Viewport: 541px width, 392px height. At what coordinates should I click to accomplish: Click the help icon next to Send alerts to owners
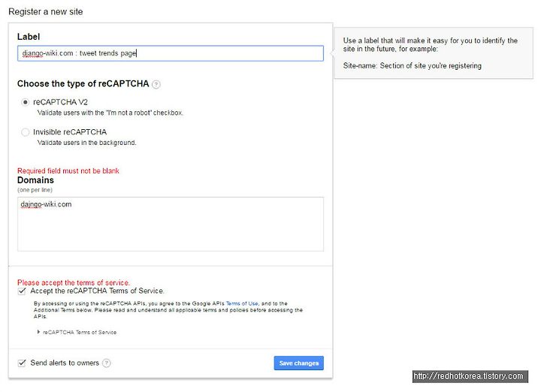click(107, 363)
